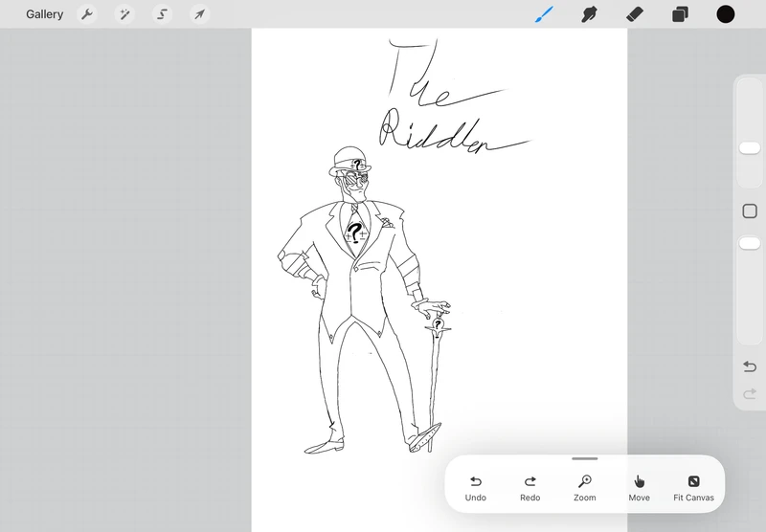The width and height of the screenshot is (766, 532).
Task: Select the Smudge tool
Action: (590, 14)
